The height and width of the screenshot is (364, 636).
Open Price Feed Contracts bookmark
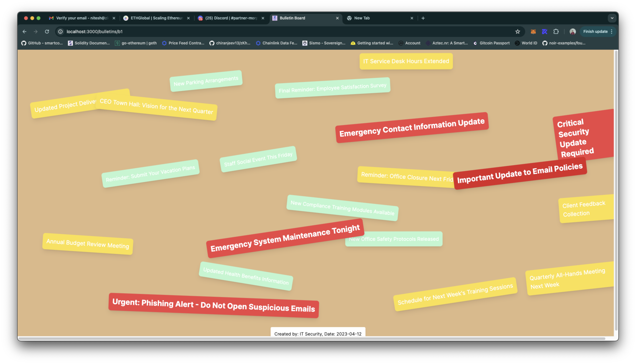coord(183,43)
